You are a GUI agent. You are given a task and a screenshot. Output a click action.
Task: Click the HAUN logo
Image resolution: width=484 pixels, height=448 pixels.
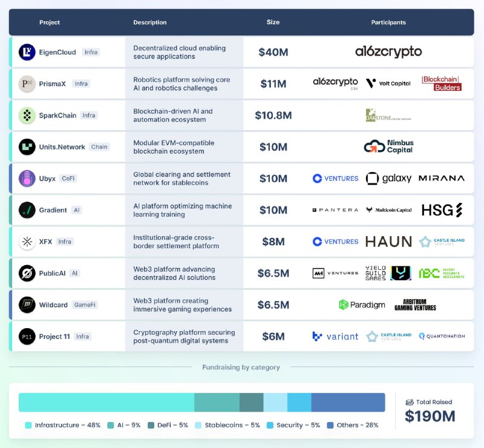coord(388,242)
